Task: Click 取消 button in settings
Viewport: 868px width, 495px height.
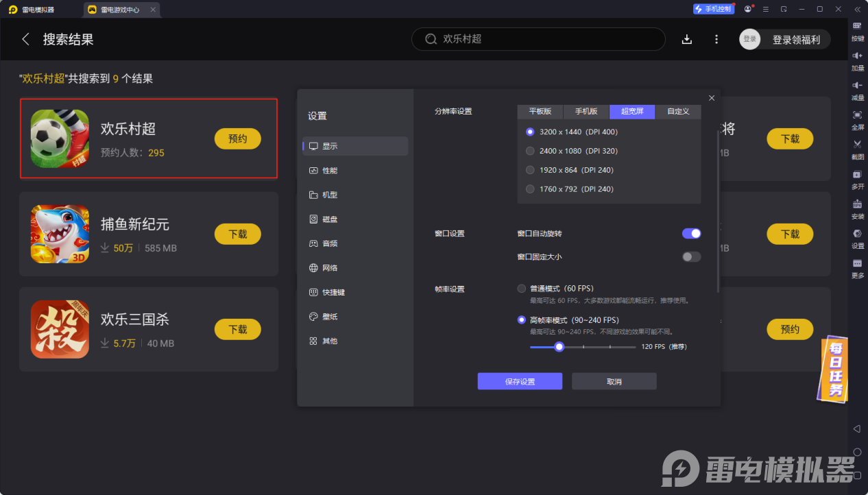Action: point(614,382)
